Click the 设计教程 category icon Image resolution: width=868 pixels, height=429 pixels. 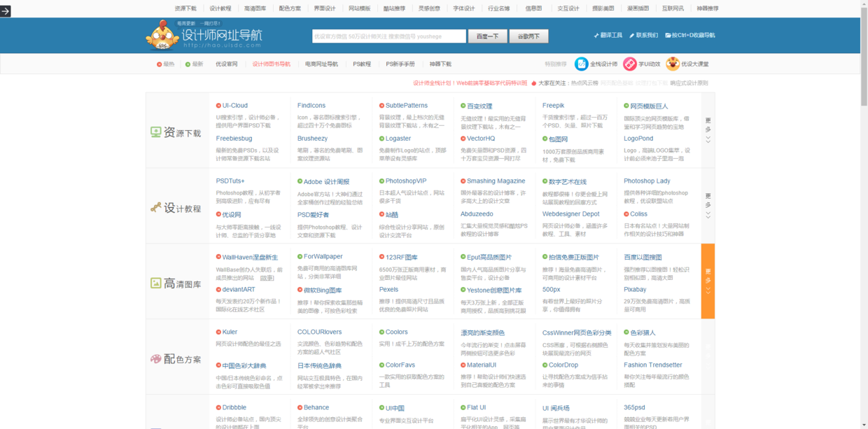[x=156, y=207]
